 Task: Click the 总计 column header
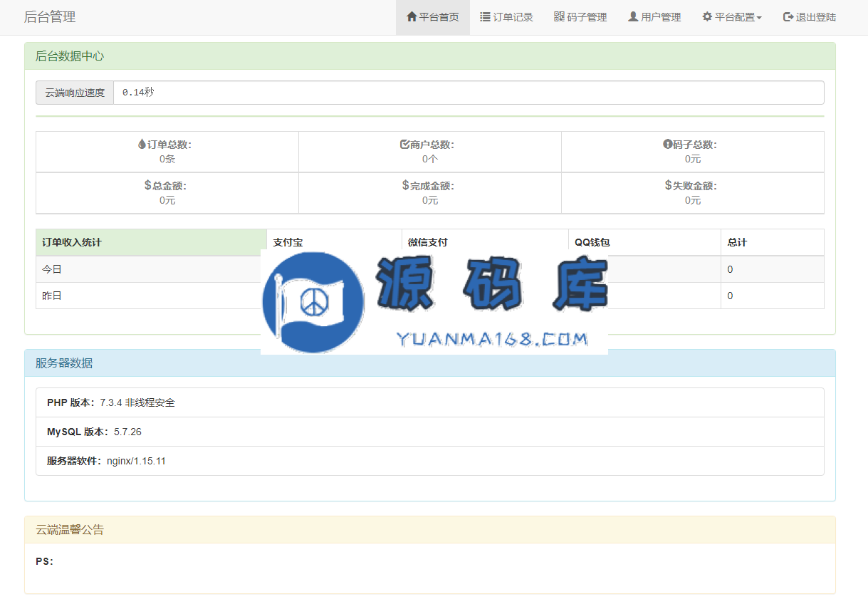(x=773, y=242)
